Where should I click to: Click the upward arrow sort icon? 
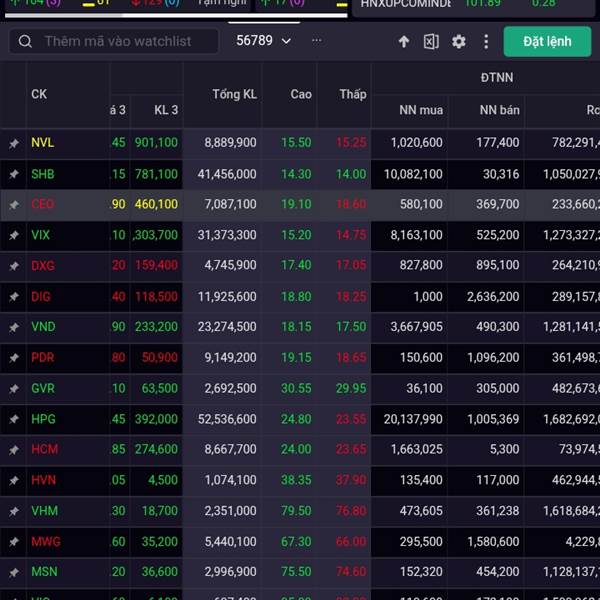coord(404,41)
